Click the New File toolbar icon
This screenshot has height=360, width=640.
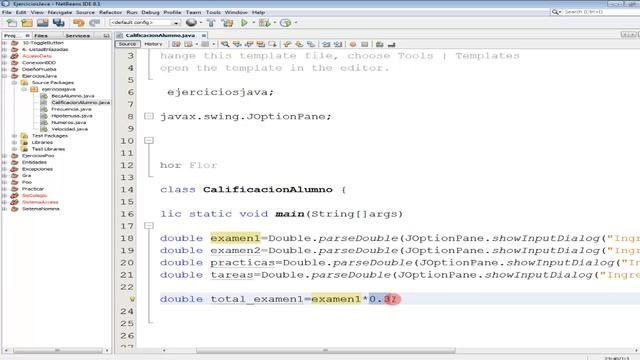[x=11, y=23]
